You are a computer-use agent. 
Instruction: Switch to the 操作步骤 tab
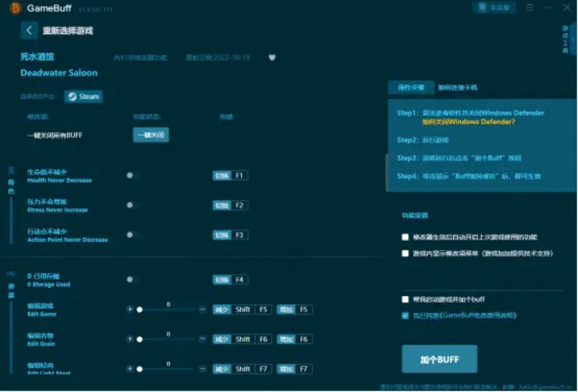click(x=411, y=88)
